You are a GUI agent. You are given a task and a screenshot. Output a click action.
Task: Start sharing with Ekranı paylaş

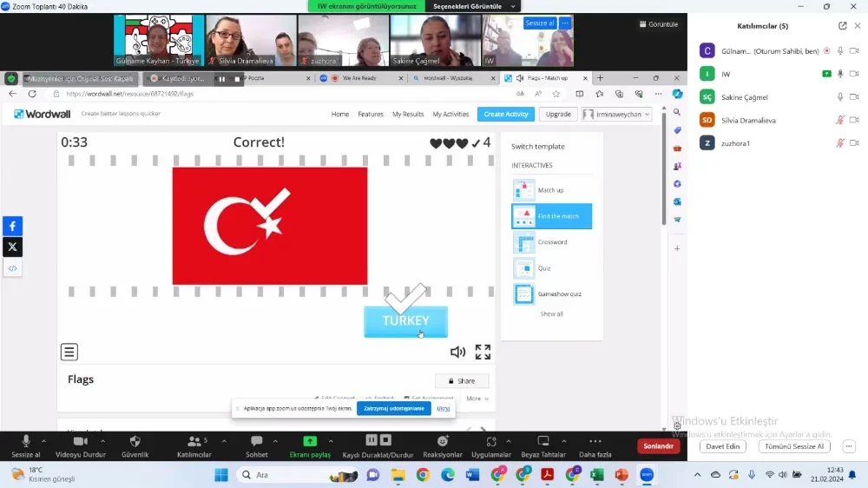tap(310, 446)
